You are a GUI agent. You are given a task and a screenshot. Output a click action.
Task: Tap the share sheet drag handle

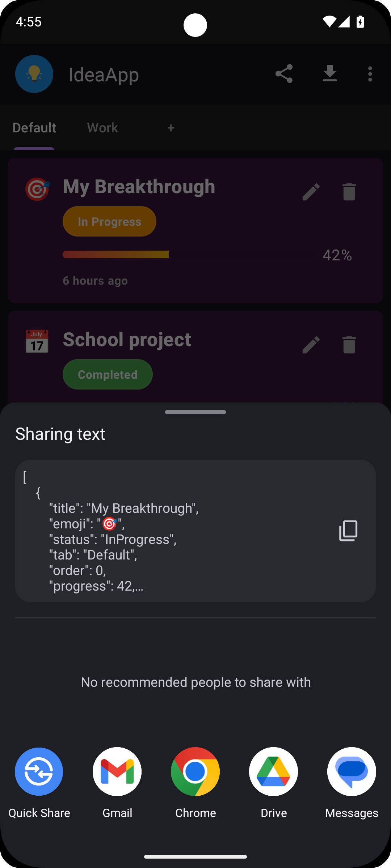(195, 412)
